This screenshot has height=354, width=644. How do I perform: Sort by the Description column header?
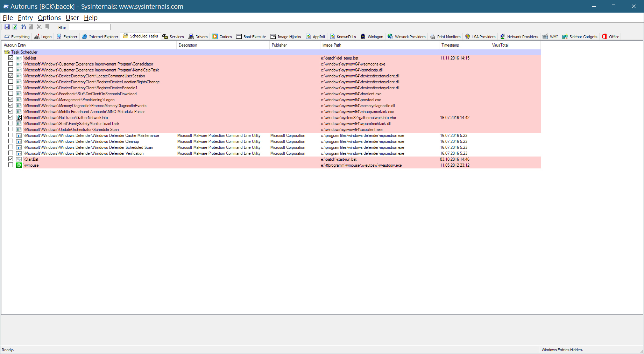click(x=223, y=45)
